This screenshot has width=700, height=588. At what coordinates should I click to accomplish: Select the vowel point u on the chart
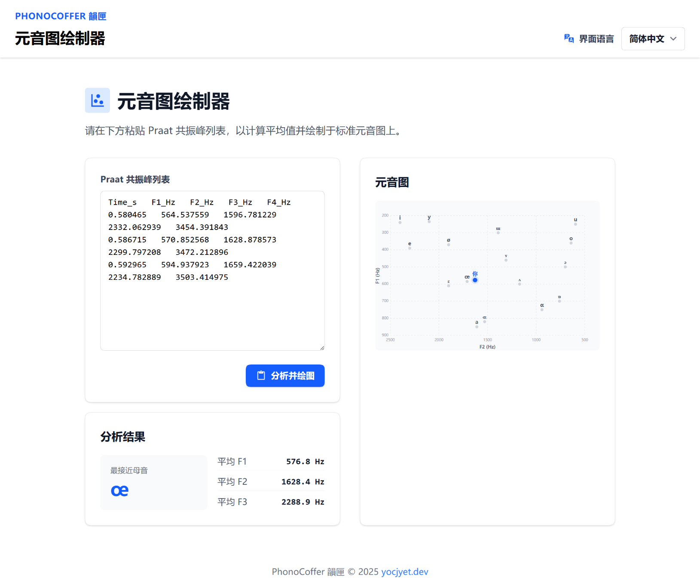[x=576, y=224]
